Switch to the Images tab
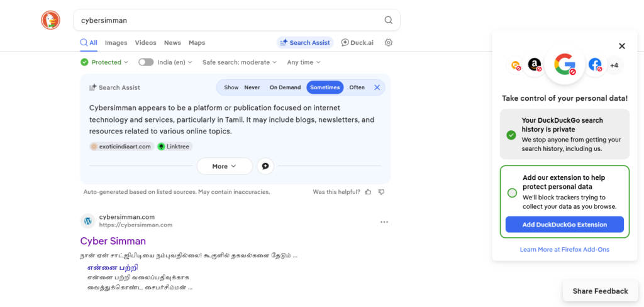 pyautogui.click(x=116, y=43)
